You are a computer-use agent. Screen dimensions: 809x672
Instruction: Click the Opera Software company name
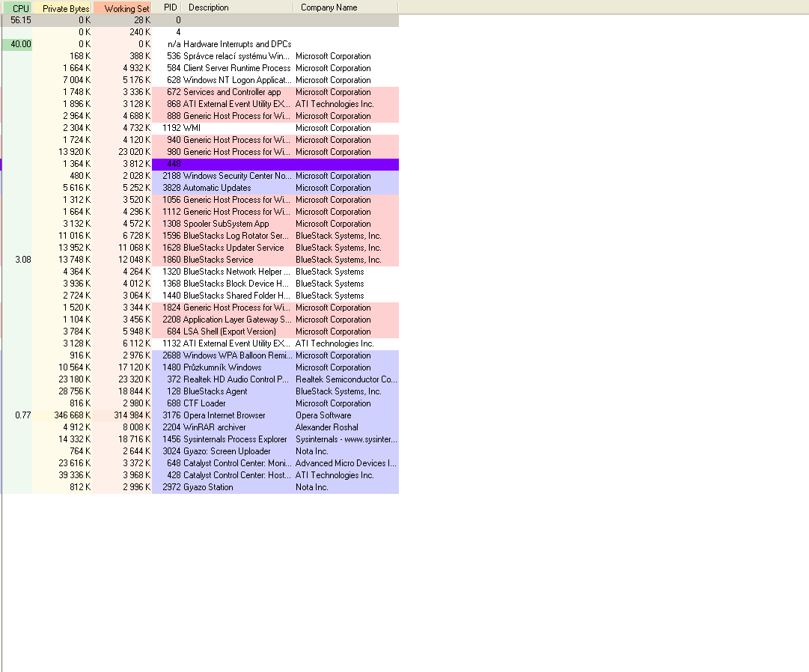point(323,415)
